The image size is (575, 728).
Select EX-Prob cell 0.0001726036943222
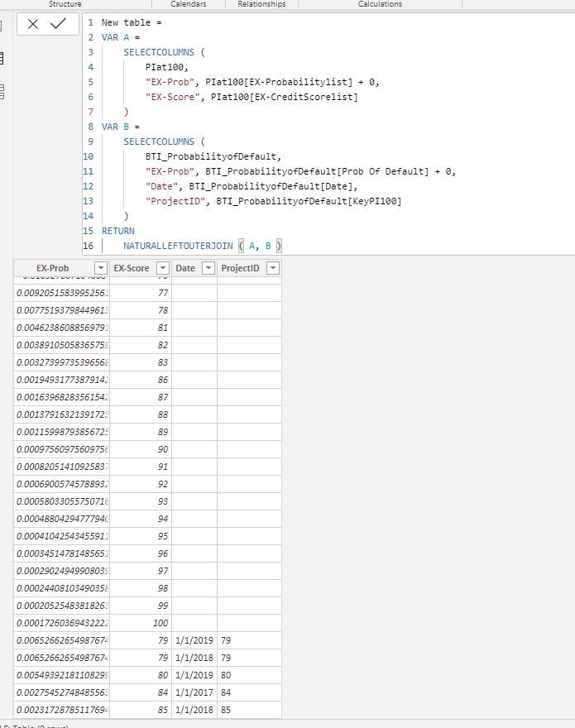point(62,623)
